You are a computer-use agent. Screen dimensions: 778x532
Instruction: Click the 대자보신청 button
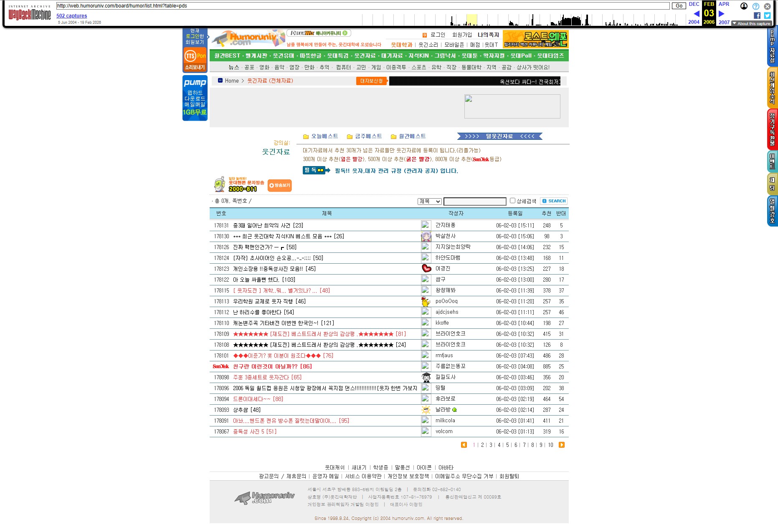[372, 81]
